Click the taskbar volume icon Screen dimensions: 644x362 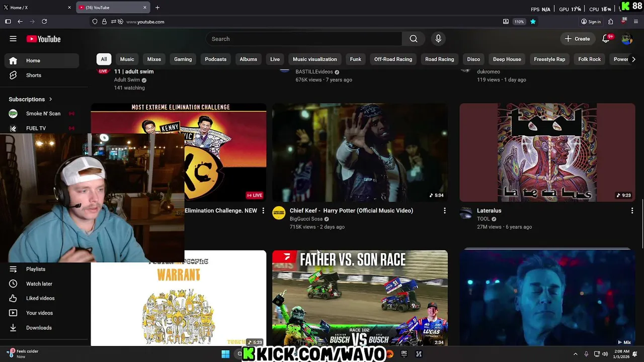click(x=605, y=354)
